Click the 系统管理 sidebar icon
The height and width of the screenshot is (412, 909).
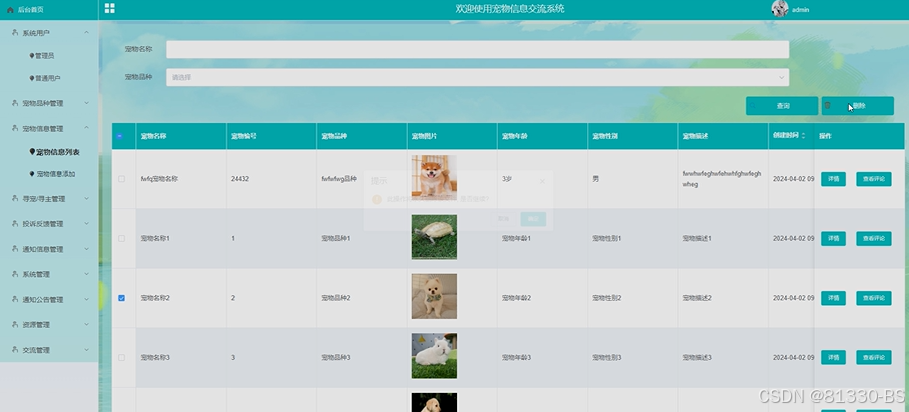tap(15, 274)
